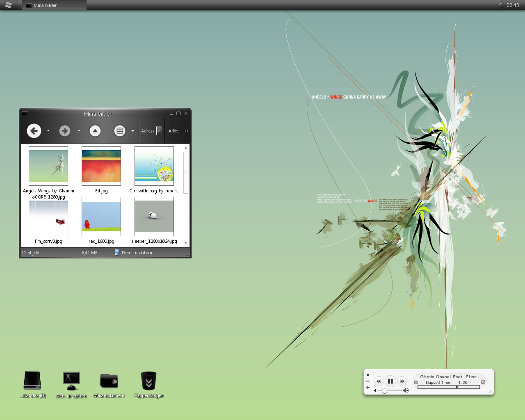The image size is (525, 420).
Task: Select the Girl_with_bag_by_ruben thumbnail
Action: [154, 166]
